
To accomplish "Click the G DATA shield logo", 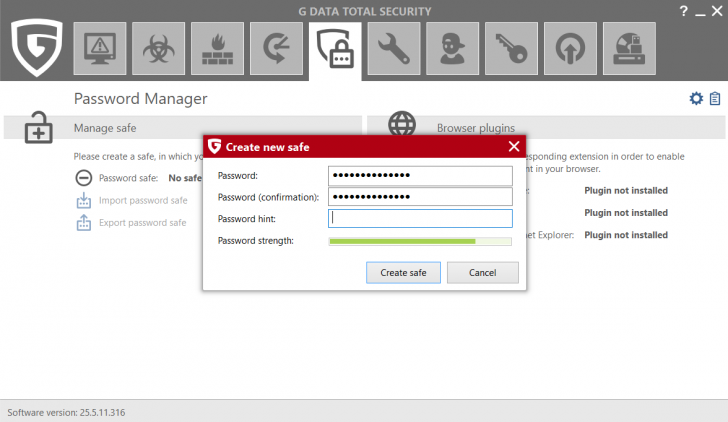I will pos(37,47).
